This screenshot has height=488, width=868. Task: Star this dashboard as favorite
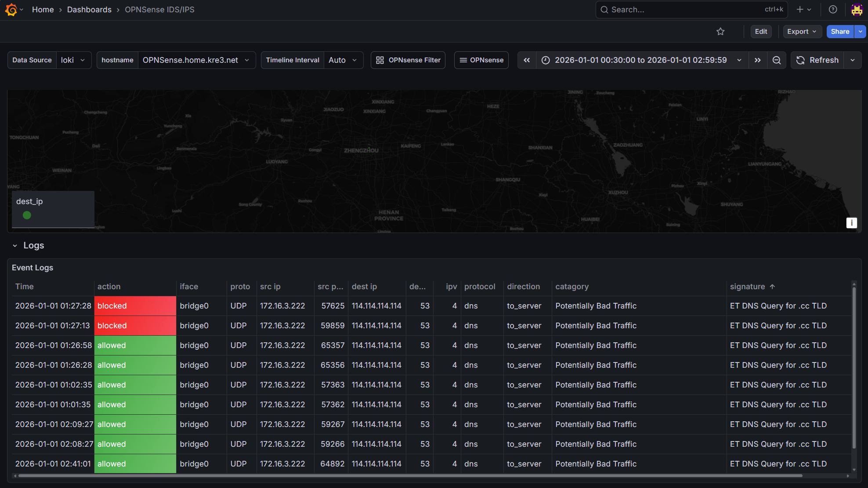coord(720,32)
